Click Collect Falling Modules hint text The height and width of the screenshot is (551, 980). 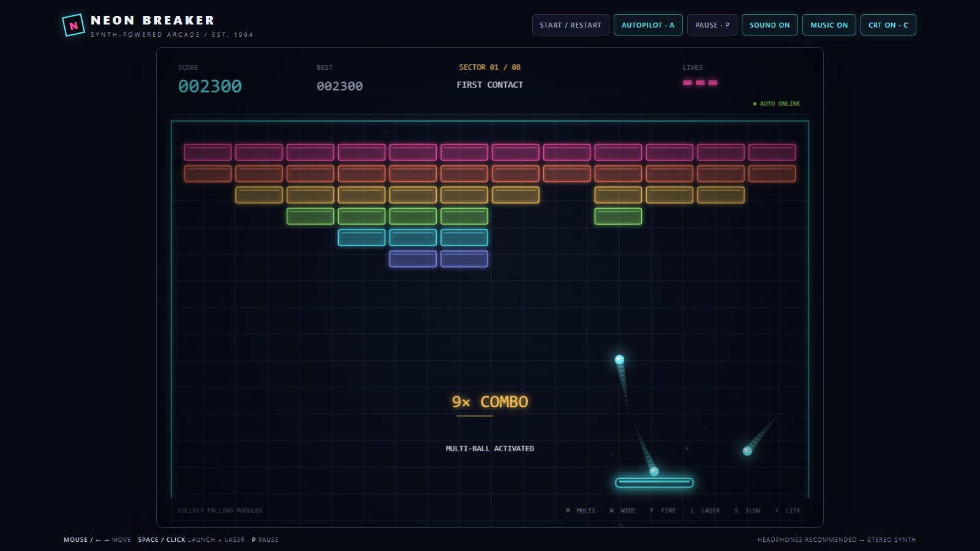220,511
